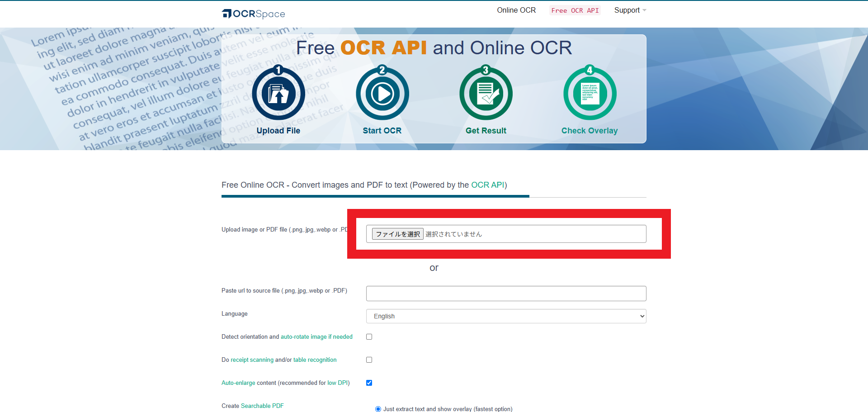Click the OCRSpace logo

[x=254, y=14]
